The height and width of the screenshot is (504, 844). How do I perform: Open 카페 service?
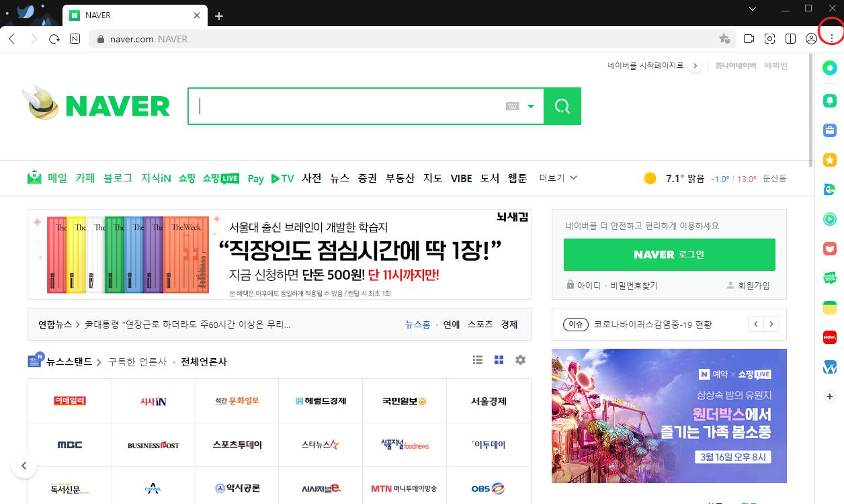click(85, 178)
